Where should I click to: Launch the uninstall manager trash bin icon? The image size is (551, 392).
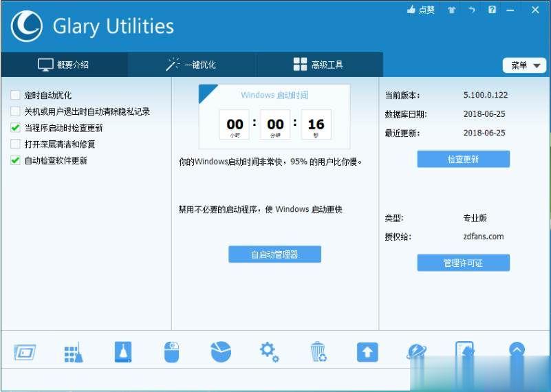tap(318, 351)
